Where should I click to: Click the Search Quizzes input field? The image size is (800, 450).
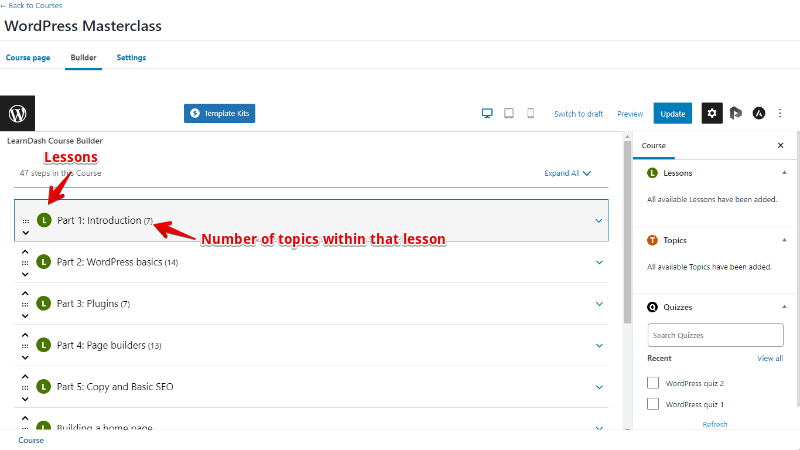coord(715,335)
